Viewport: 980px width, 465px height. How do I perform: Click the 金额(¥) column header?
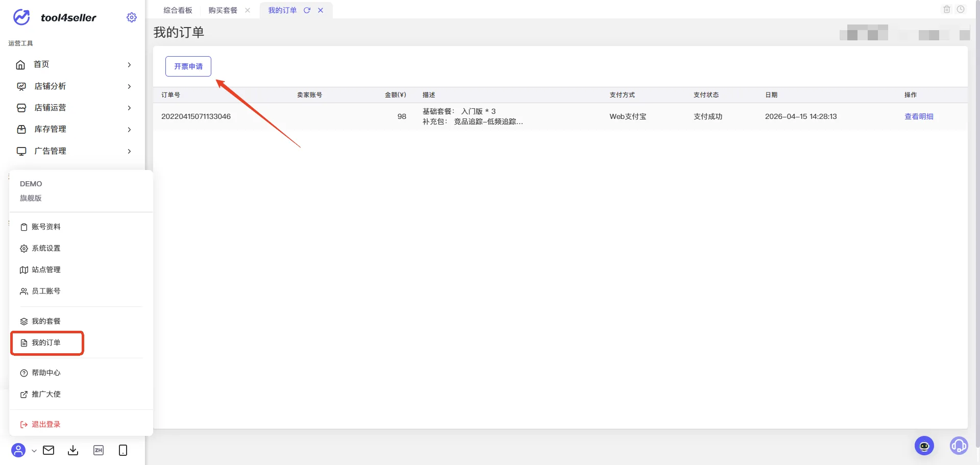[x=396, y=95]
